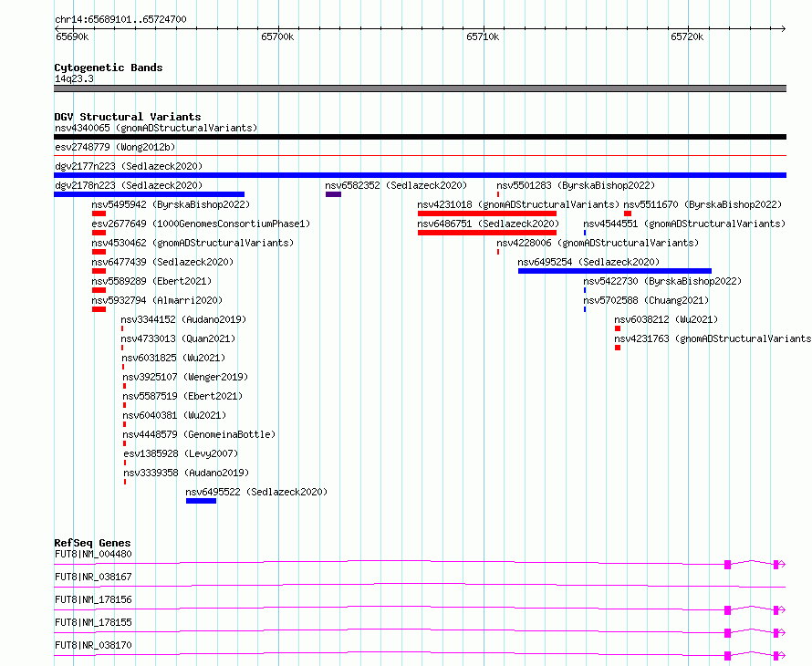Click the nsv4733013 (Quan2021) label

tap(178, 338)
